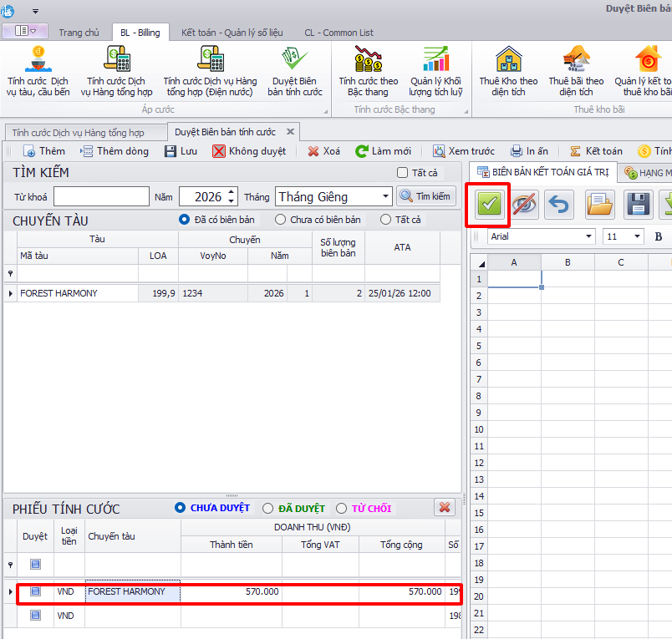Screen dimensions: 672x639
Task: Open the font size 11 dropdown
Action: (638, 236)
